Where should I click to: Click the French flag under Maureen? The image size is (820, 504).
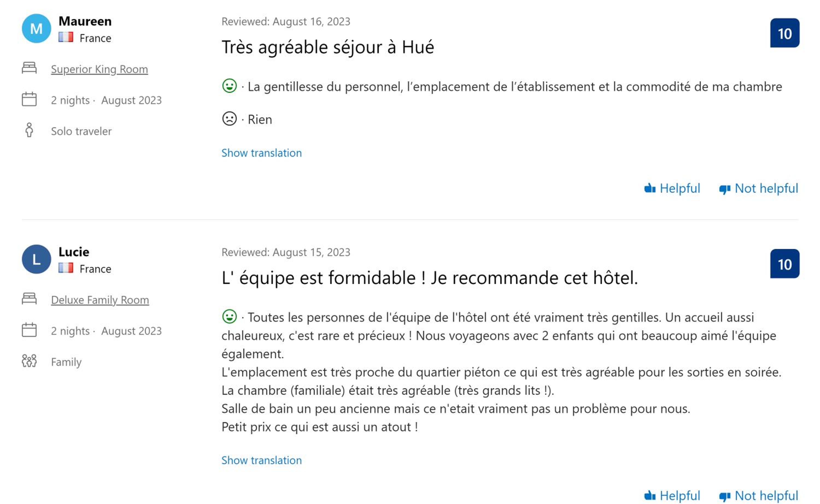(66, 37)
